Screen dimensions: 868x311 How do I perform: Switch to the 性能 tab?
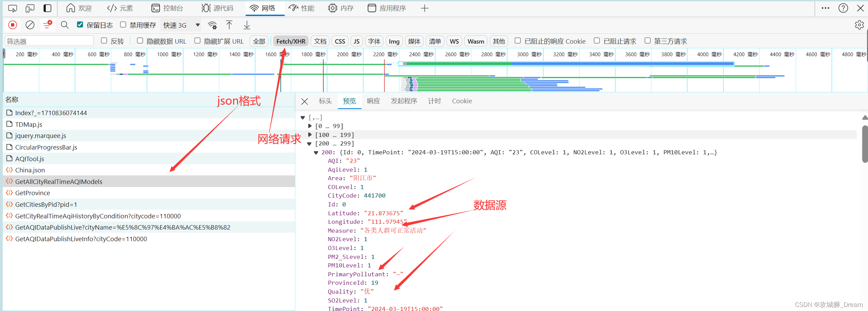[301, 8]
